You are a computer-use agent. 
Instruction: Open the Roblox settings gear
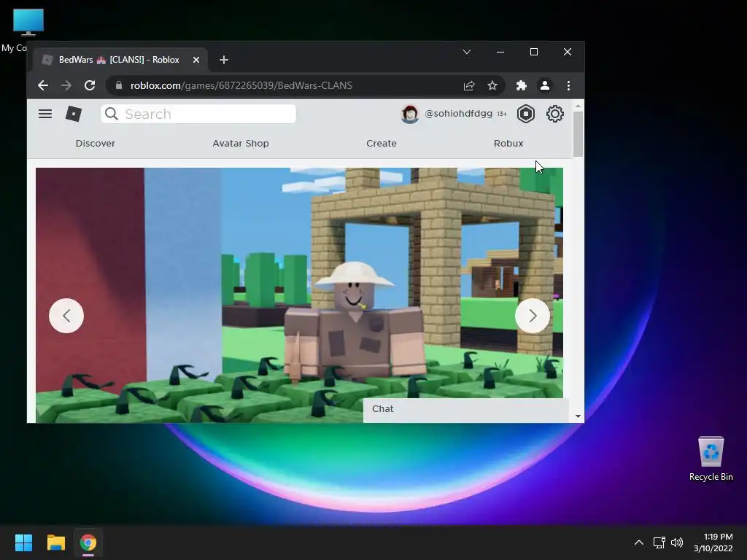555,114
